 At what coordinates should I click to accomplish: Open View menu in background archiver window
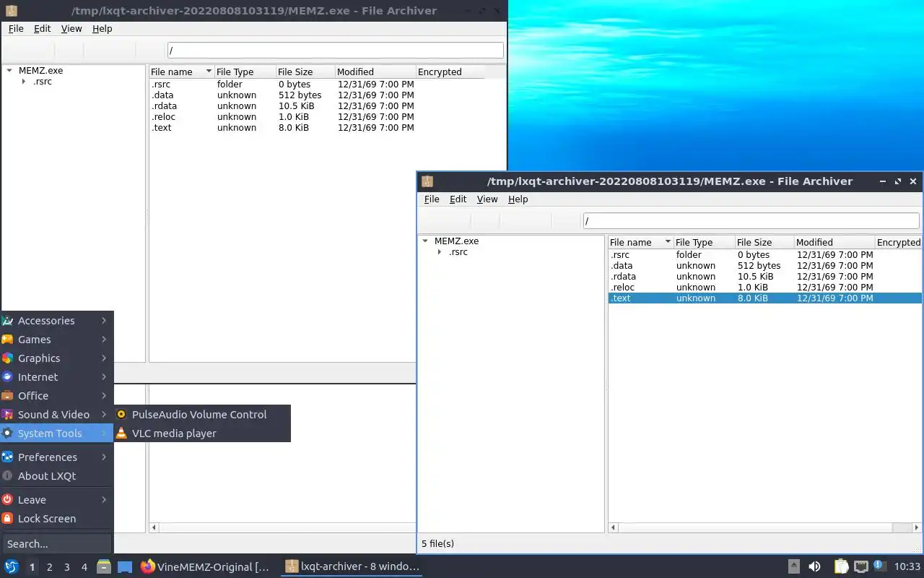[71, 29]
